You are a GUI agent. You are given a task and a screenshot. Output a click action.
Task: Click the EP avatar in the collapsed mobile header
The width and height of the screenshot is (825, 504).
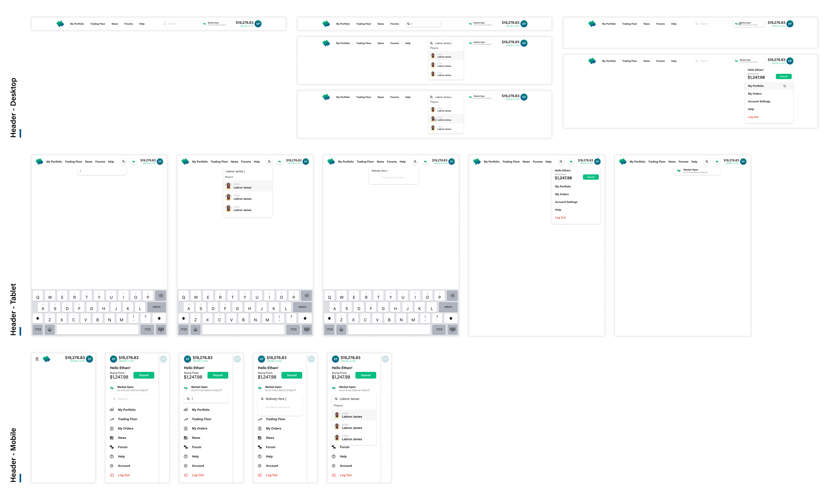[89, 359]
